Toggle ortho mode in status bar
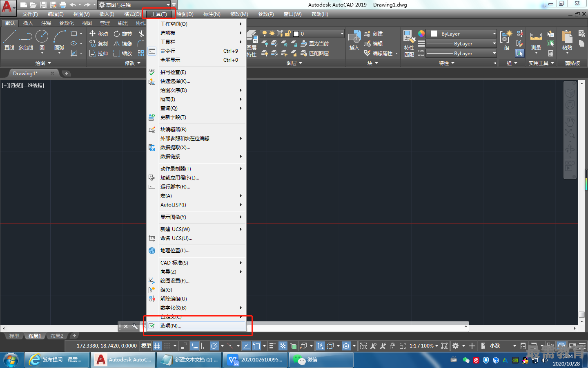This screenshot has height=368, width=588. [204, 346]
